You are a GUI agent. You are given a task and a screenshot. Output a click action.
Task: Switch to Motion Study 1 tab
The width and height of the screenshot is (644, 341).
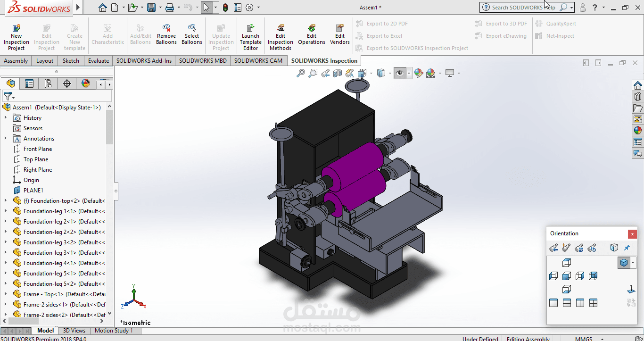[114, 331]
